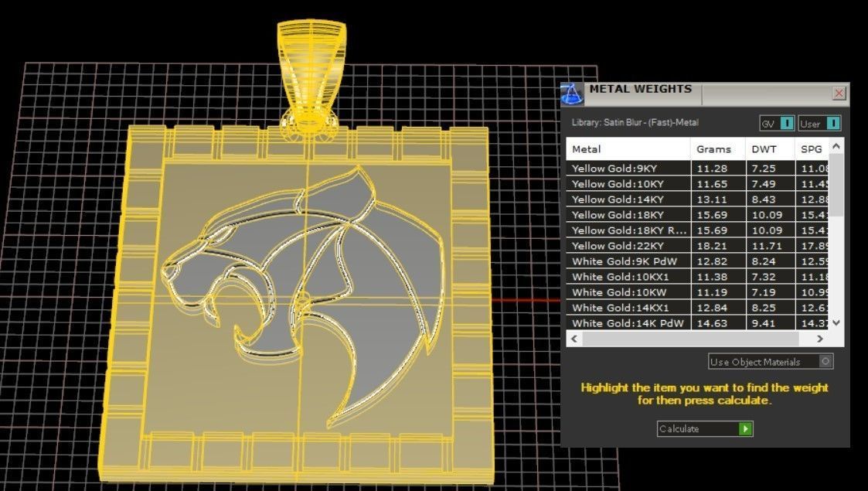This screenshot has height=491, width=868.
Task: Click the horizontal scroll right arrow
Action: coord(820,338)
